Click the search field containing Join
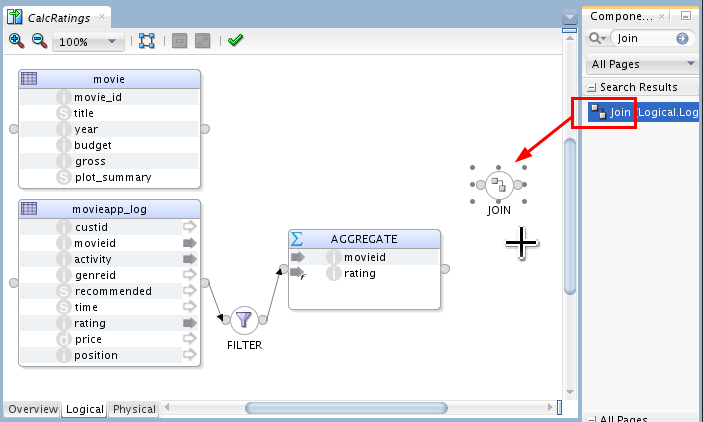703x422 pixels. (646, 39)
